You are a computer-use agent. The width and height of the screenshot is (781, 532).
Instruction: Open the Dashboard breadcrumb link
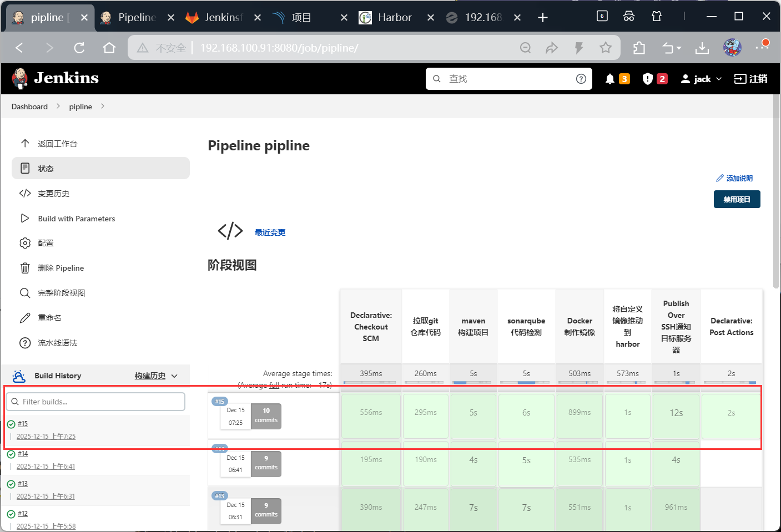click(x=29, y=107)
